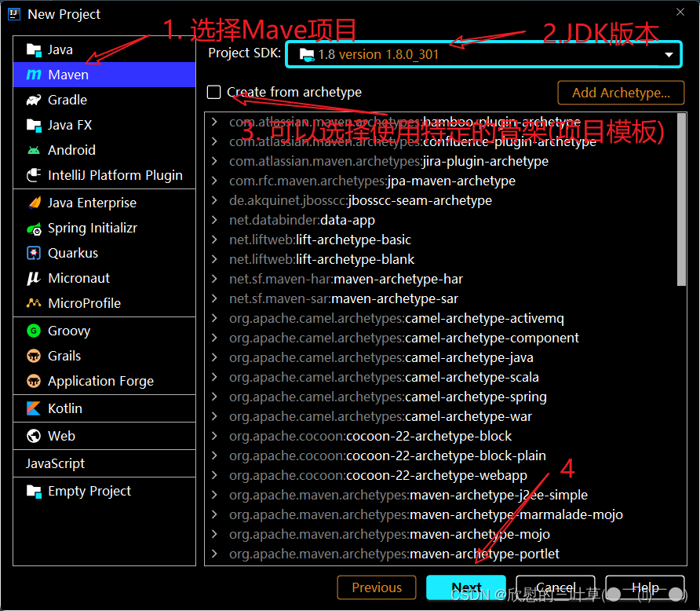This screenshot has height=611, width=700.
Task: Click the Kotlin logo icon
Action: click(x=34, y=408)
